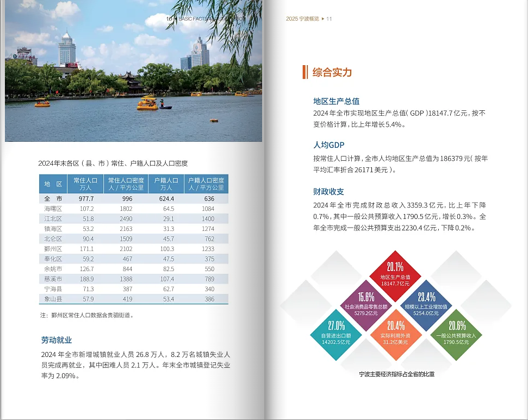Click the 常住人口 column header
Screen dimensions: 528x420
(x=85, y=184)
